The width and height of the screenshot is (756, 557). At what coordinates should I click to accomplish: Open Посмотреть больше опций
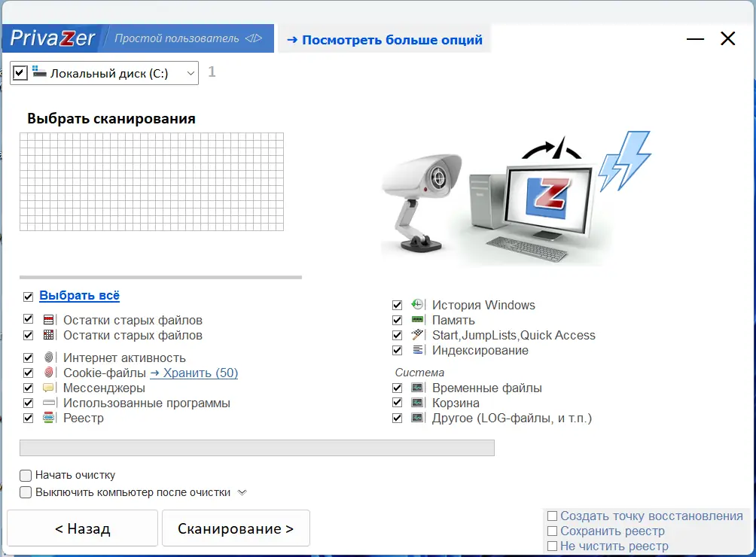pos(384,39)
